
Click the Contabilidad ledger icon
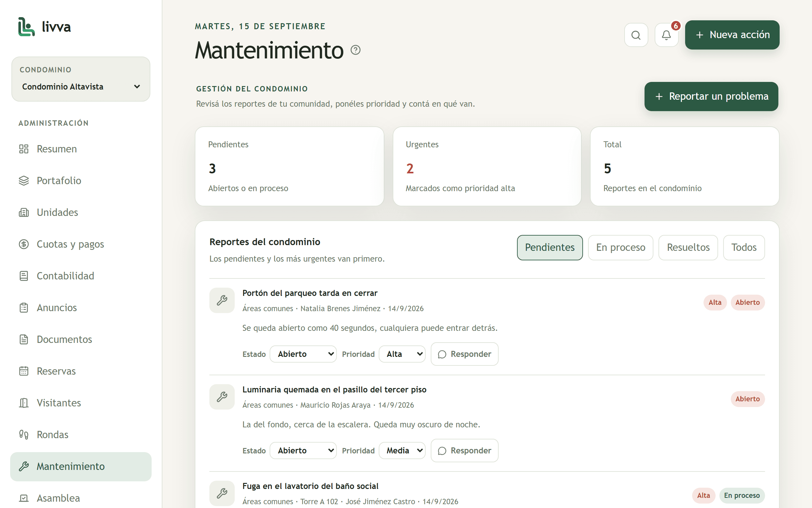click(x=23, y=276)
